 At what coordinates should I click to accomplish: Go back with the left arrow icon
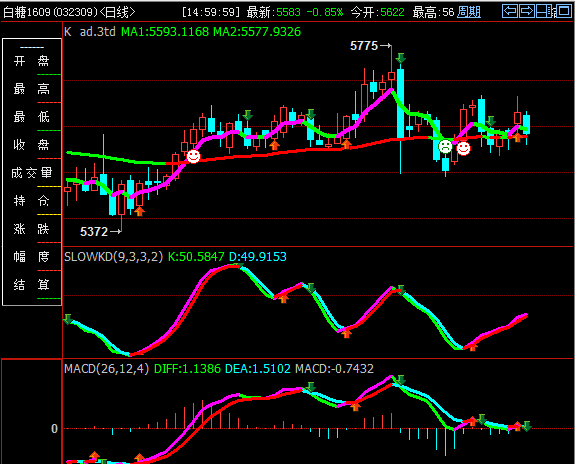pyautogui.click(x=510, y=11)
